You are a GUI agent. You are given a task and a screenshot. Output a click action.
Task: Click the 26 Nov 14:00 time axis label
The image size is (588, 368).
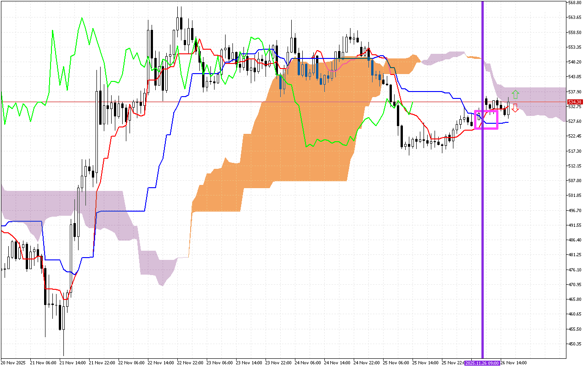[x=513, y=363]
